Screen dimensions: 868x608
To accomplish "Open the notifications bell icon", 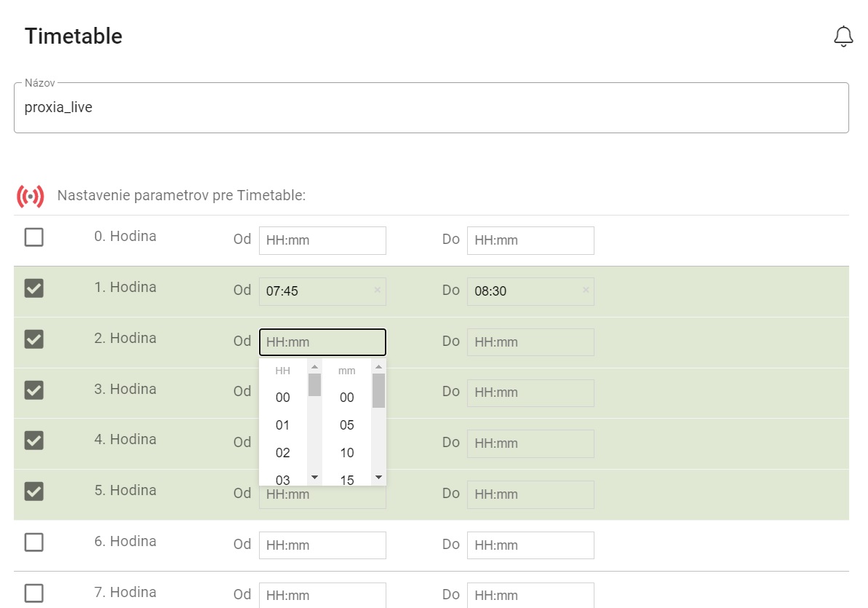I will (x=843, y=36).
